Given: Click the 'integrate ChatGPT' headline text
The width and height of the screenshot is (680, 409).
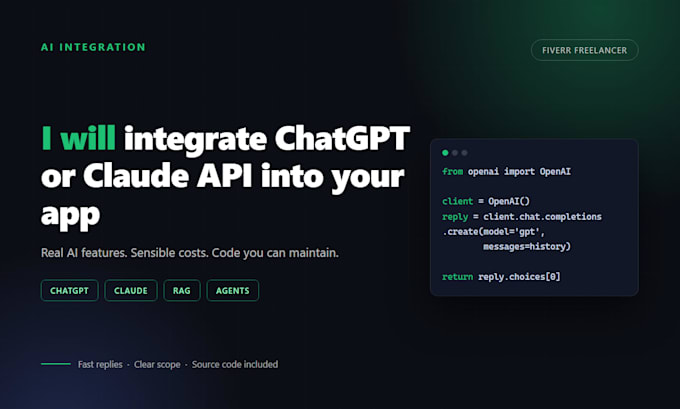Looking at the screenshot, I should click(x=267, y=139).
